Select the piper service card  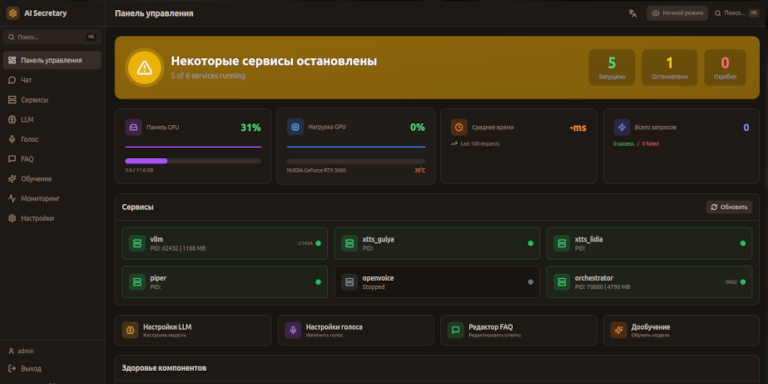coord(225,282)
